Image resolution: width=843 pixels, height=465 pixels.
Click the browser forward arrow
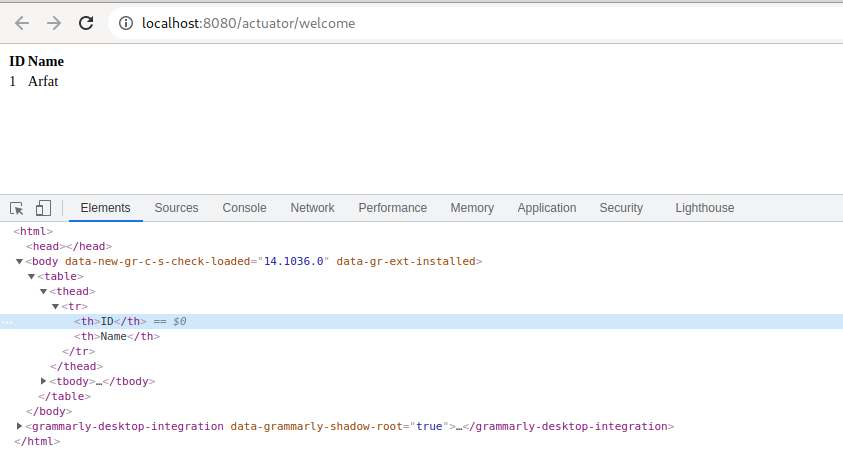coord(54,23)
